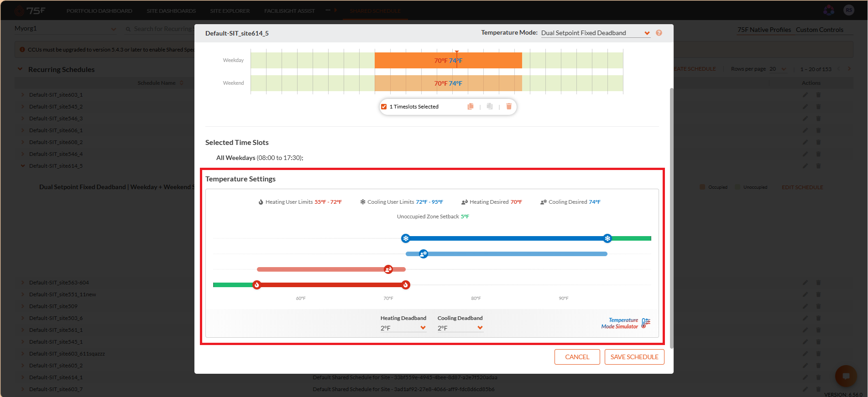Screen dimensions: 868x397
Task: Open Temperature Mode help question icon
Action: [659, 33]
